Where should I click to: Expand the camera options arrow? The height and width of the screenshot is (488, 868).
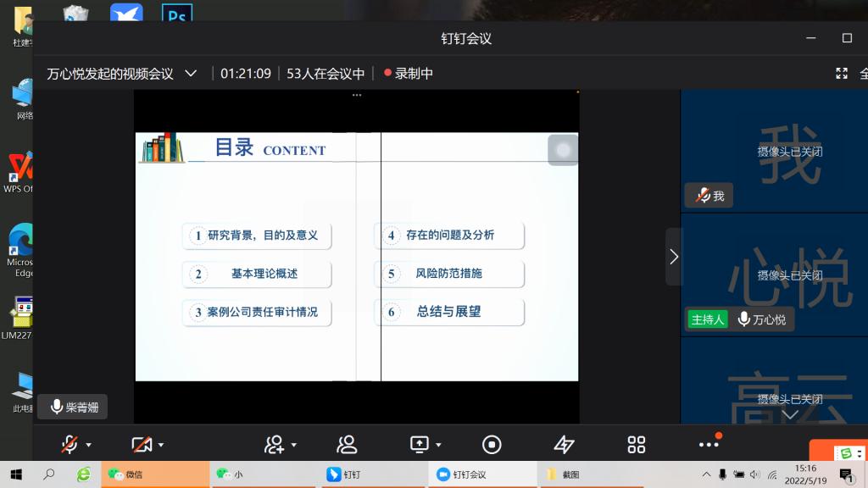pyautogui.click(x=161, y=445)
